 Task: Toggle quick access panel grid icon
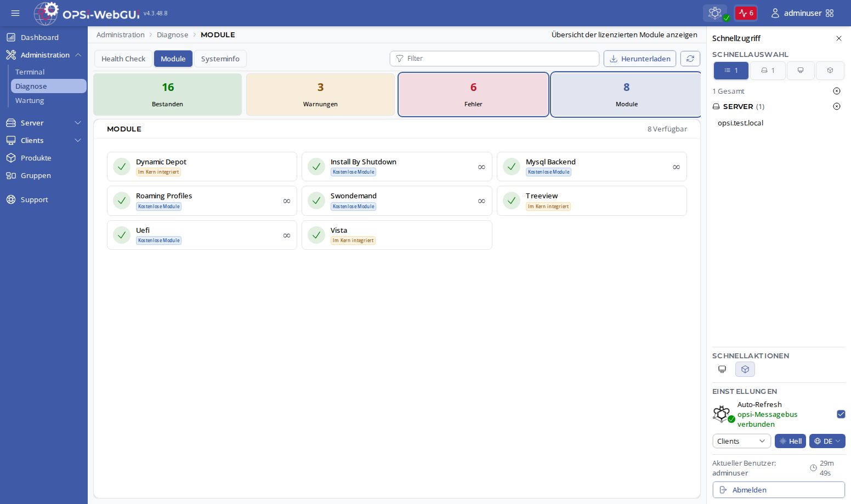(x=830, y=13)
